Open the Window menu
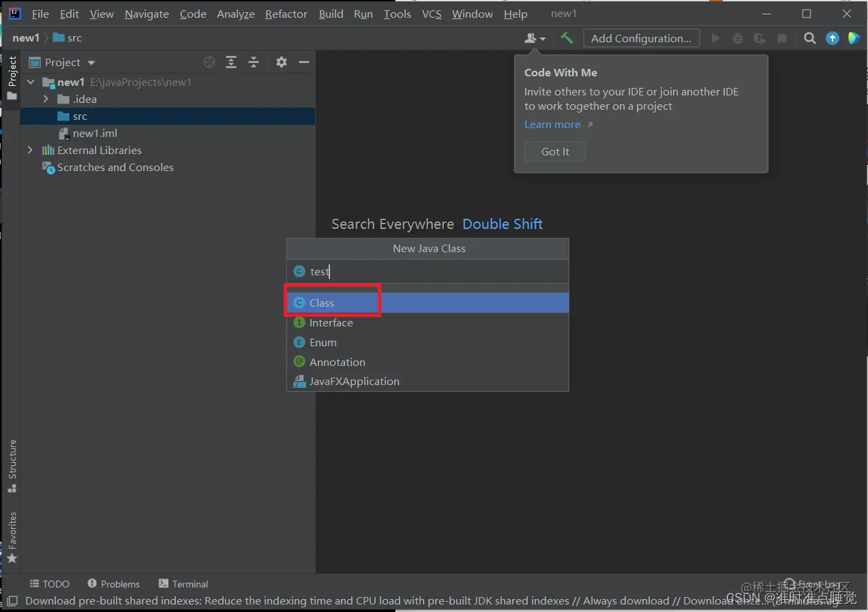 click(473, 14)
